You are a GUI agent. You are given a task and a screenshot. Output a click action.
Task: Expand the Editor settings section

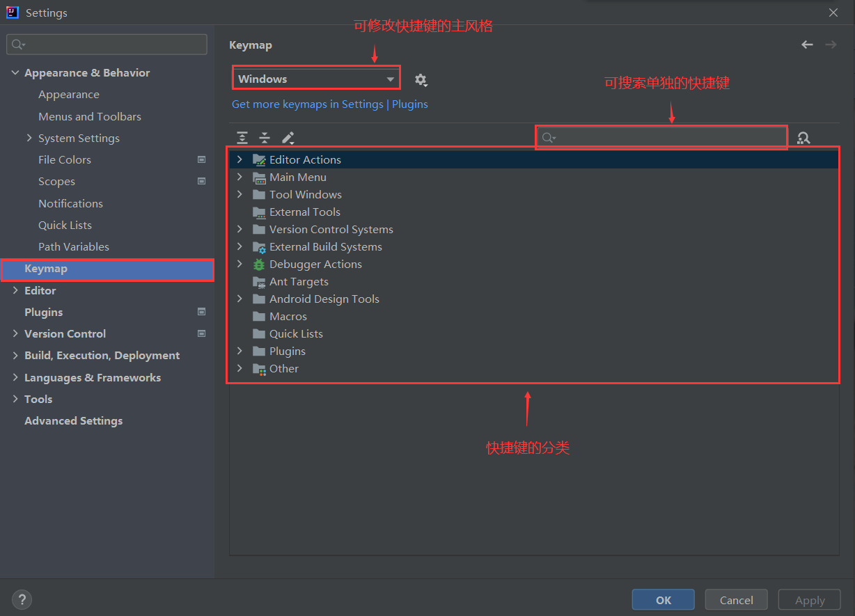pos(15,290)
